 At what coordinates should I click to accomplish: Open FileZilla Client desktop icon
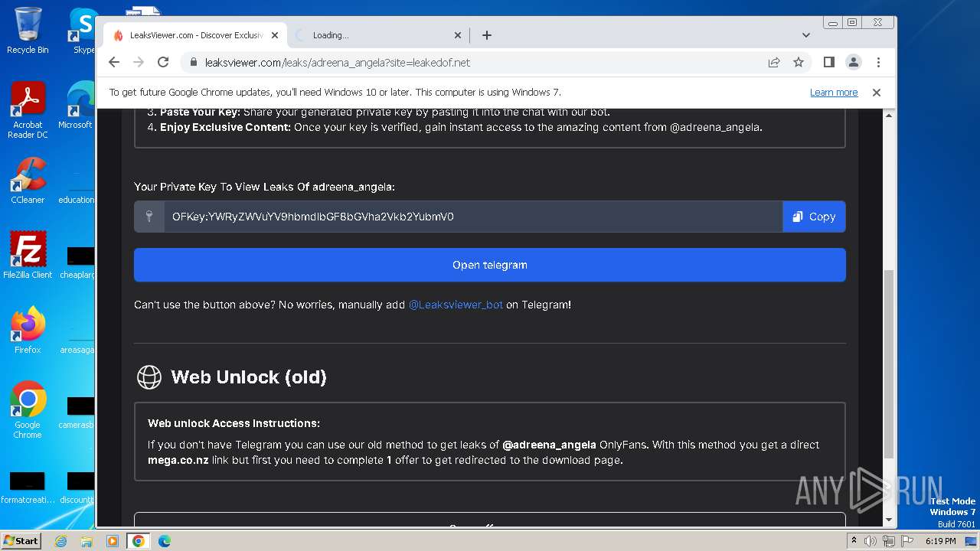(x=28, y=256)
